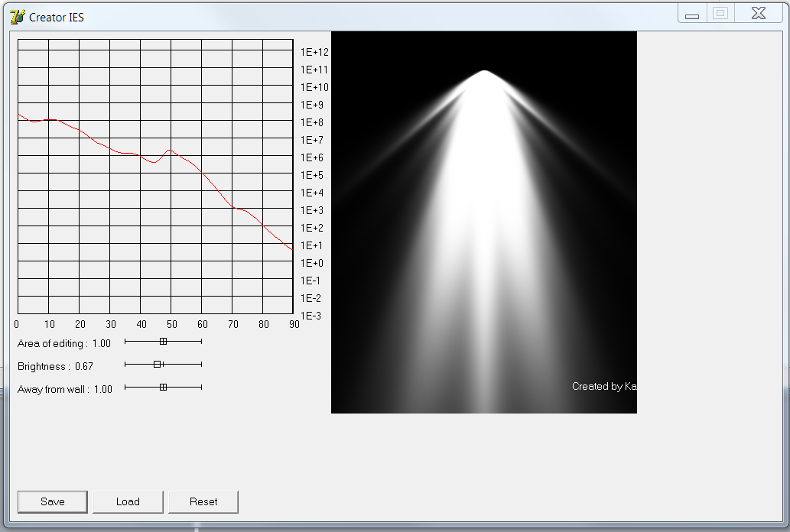Click the 'Brightness : 0.67' label
Viewport: 790px width, 532px height.
pyautogui.click(x=55, y=366)
